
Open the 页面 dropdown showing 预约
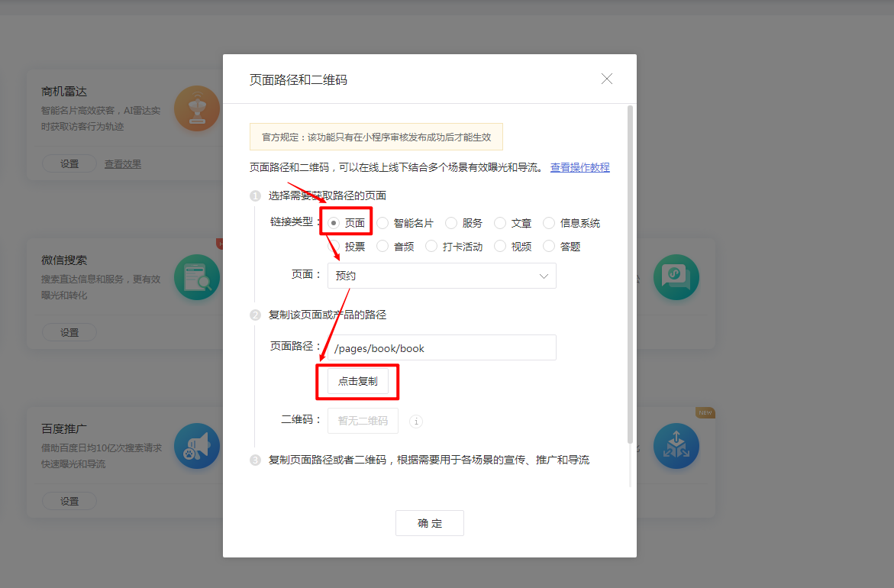pos(441,275)
